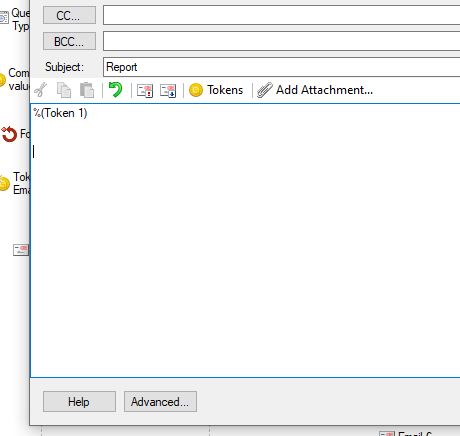
Task: Open the BCC... recipient picker
Action: click(x=69, y=41)
